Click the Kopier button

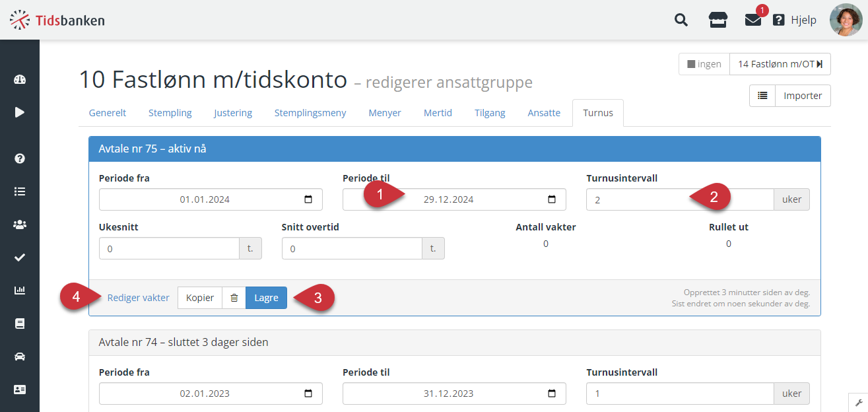[x=200, y=298]
